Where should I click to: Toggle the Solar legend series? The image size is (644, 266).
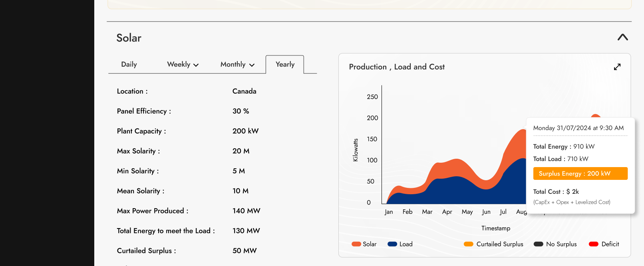click(x=369, y=244)
